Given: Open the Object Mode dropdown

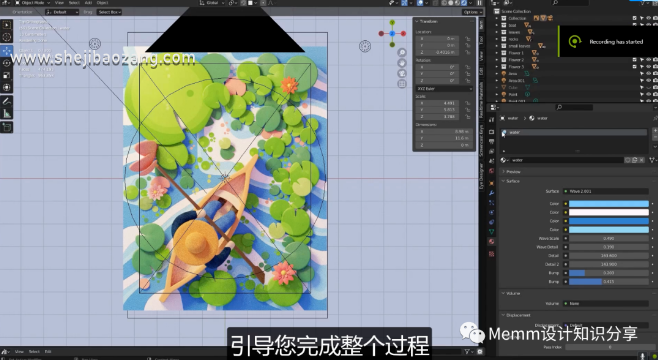Looking at the screenshot, I should tap(33, 3).
